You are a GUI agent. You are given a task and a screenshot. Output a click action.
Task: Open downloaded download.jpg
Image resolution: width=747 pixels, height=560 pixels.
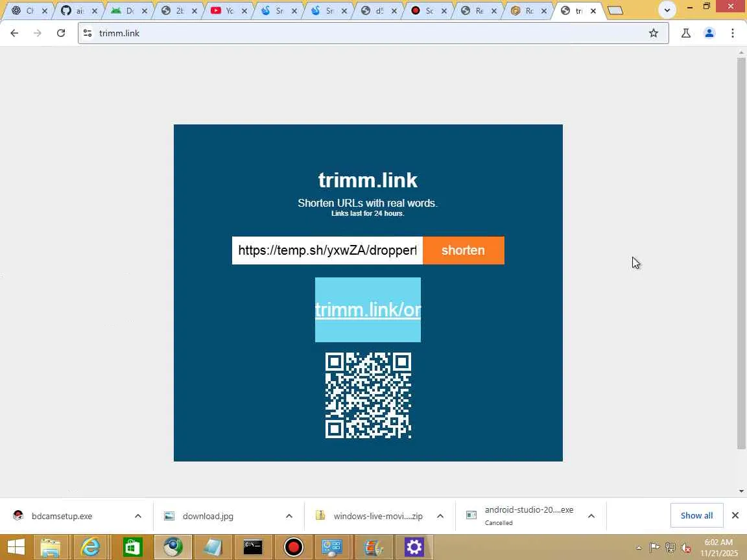pyautogui.click(x=207, y=516)
